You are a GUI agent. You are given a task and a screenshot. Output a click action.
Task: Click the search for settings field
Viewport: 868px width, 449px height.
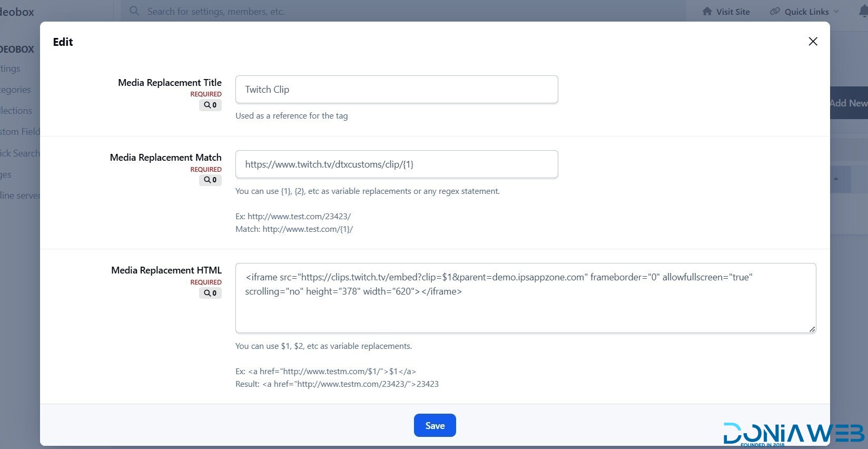pos(403,11)
